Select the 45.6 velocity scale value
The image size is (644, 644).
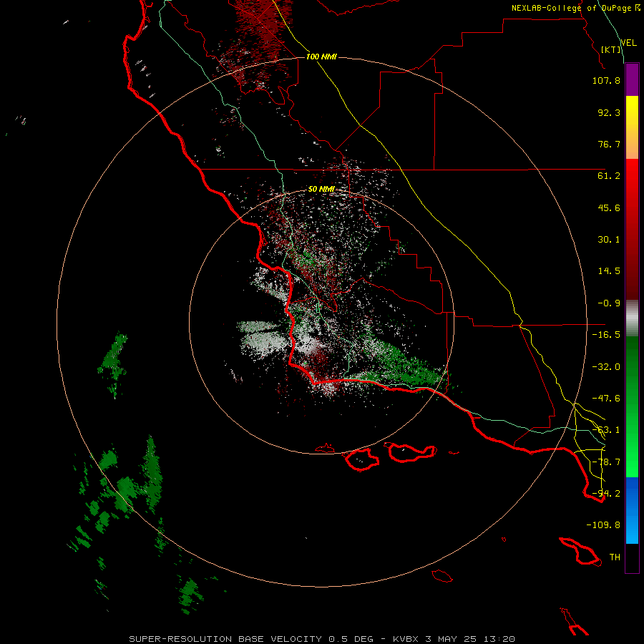[x=609, y=208]
